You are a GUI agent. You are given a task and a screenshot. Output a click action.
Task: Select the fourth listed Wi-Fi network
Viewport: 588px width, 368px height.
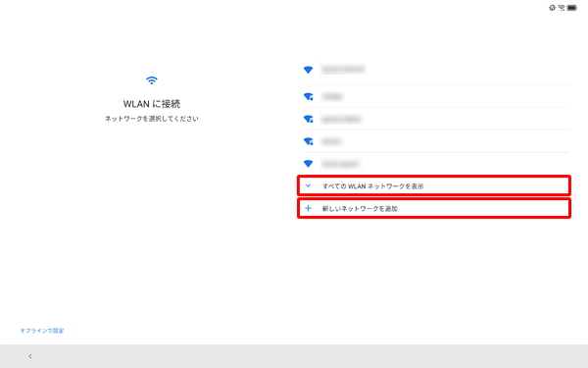point(436,141)
